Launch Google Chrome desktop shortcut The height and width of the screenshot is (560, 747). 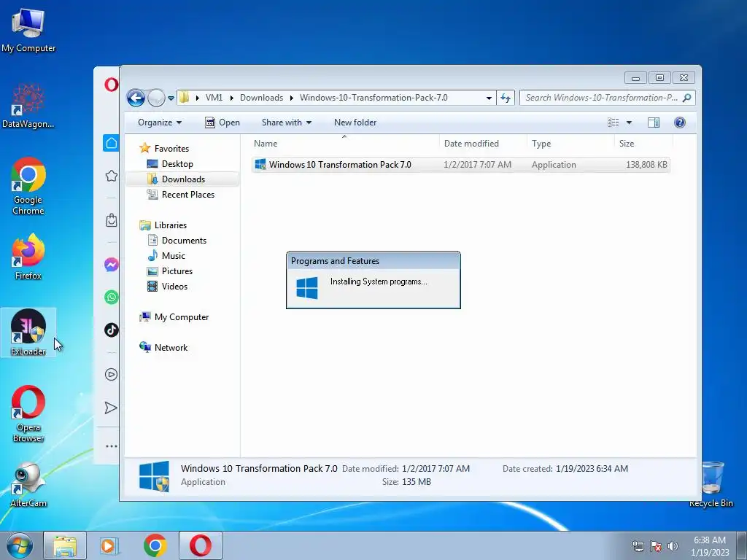(28, 186)
